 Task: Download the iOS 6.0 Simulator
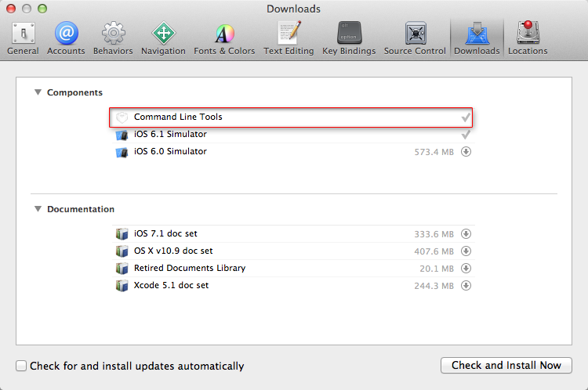(x=466, y=152)
